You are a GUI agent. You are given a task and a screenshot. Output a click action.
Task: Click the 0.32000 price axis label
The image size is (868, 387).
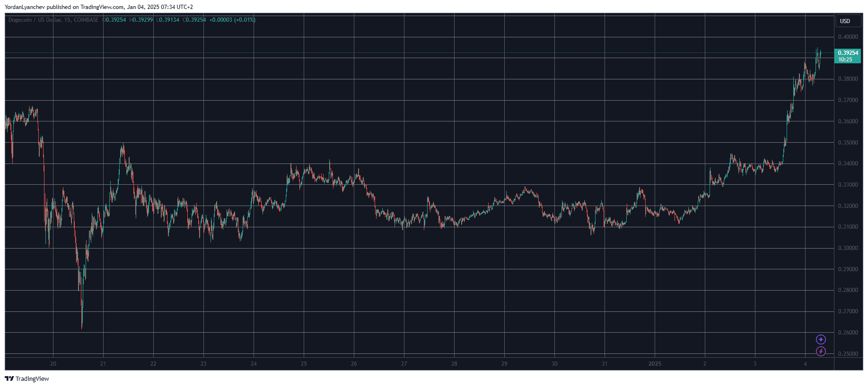(848, 206)
